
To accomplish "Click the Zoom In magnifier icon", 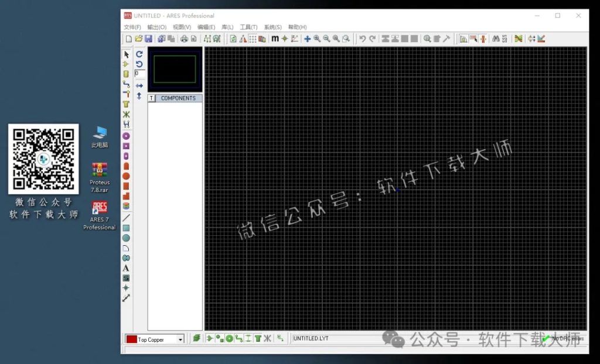I will pyautogui.click(x=316, y=39).
